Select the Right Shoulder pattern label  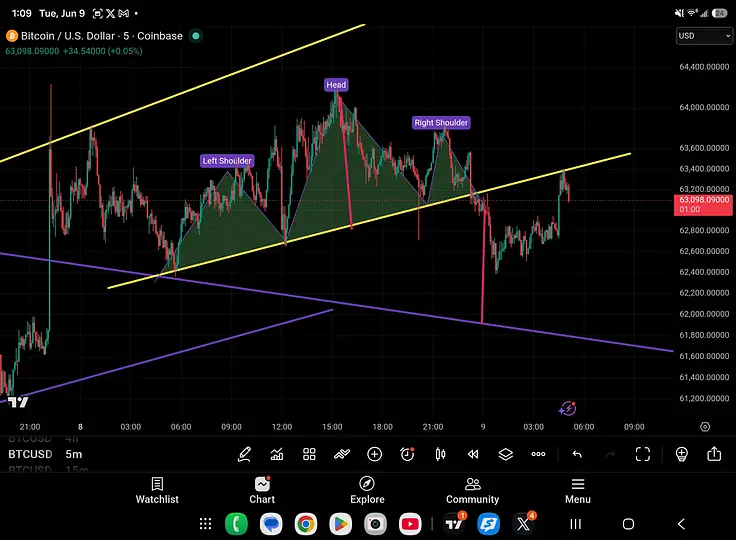441,123
